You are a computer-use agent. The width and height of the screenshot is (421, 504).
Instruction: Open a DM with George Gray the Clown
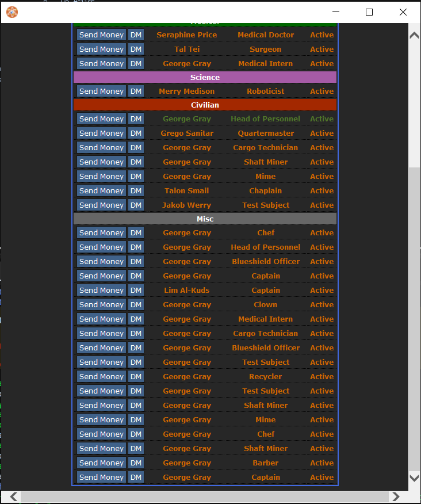point(136,305)
